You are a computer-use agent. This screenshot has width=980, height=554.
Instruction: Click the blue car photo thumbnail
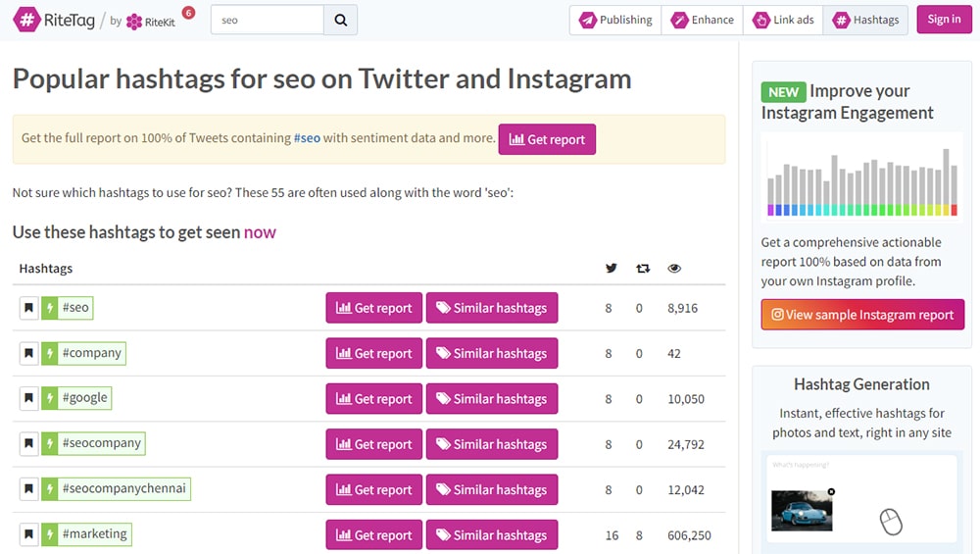point(802,510)
